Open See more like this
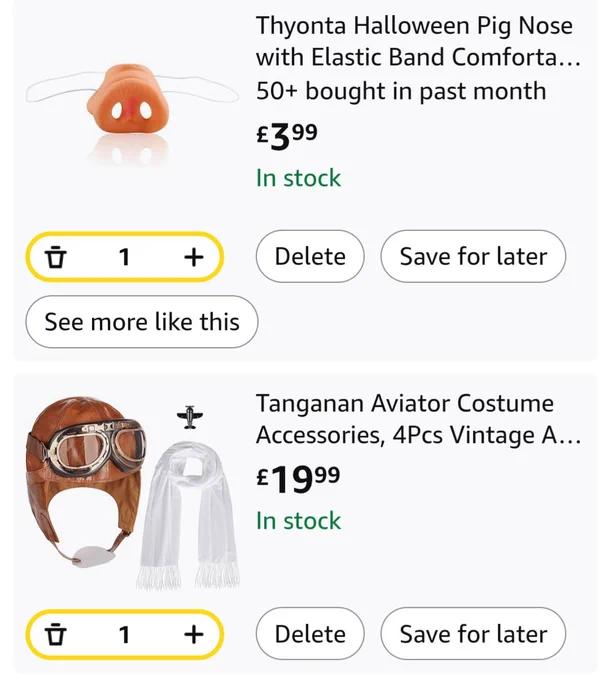Screen dimensions: 609x680 pos(142,322)
